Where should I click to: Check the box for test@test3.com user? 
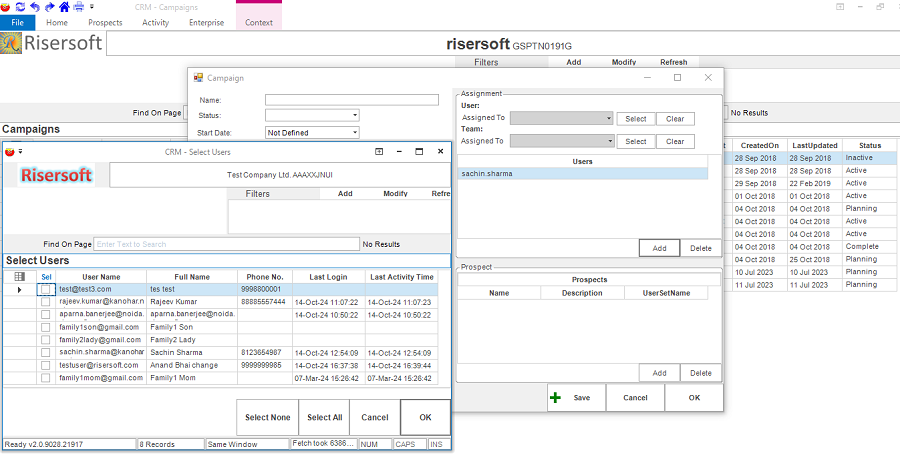click(x=45, y=289)
